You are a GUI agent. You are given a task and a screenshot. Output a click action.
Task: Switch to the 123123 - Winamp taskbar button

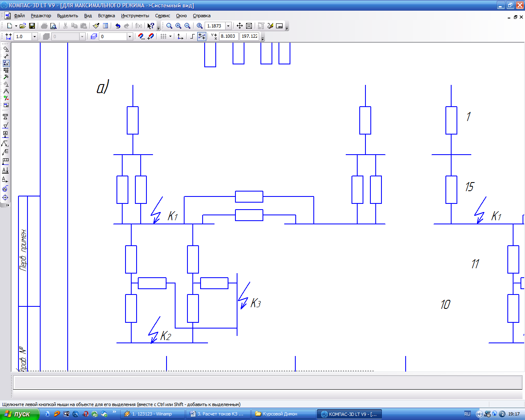[x=153, y=414]
